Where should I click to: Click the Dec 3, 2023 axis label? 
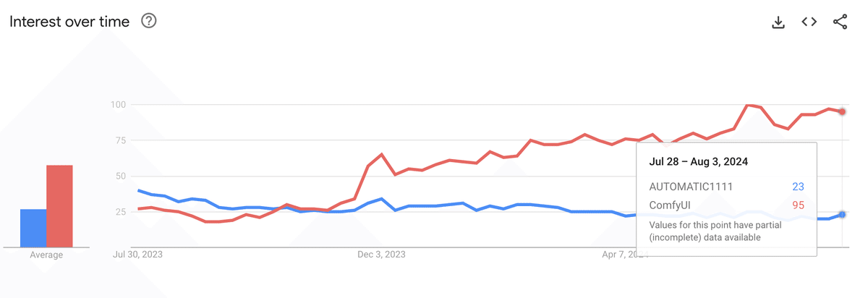[x=382, y=255]
